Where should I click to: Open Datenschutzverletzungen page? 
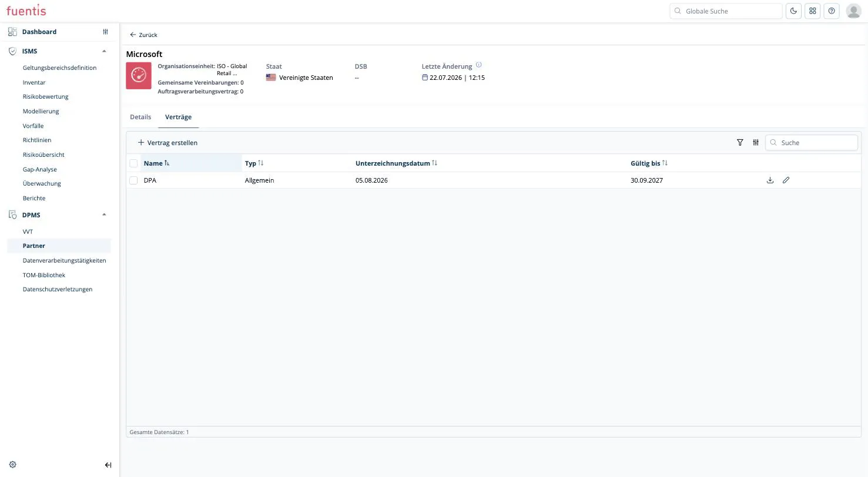[x=58, y=289]
